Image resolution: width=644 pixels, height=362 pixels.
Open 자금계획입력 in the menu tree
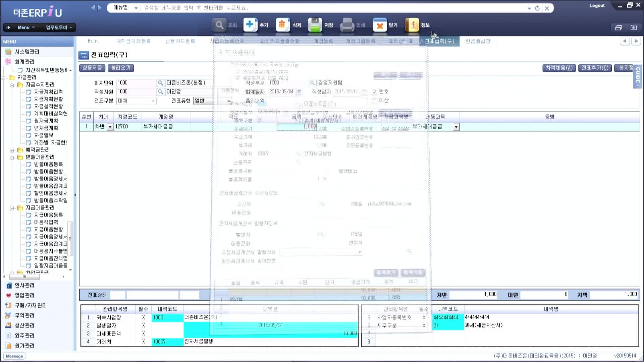point(48,92)
